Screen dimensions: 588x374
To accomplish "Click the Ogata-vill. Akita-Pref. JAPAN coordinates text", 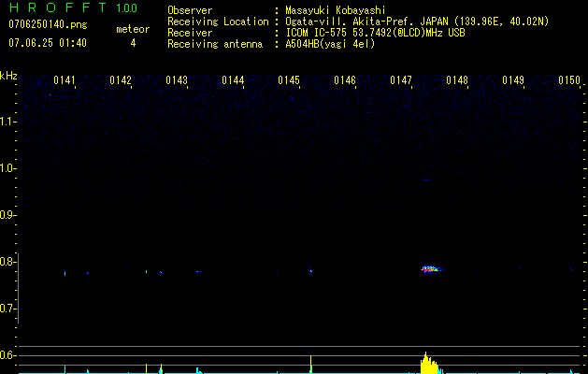I will [417, 22].
